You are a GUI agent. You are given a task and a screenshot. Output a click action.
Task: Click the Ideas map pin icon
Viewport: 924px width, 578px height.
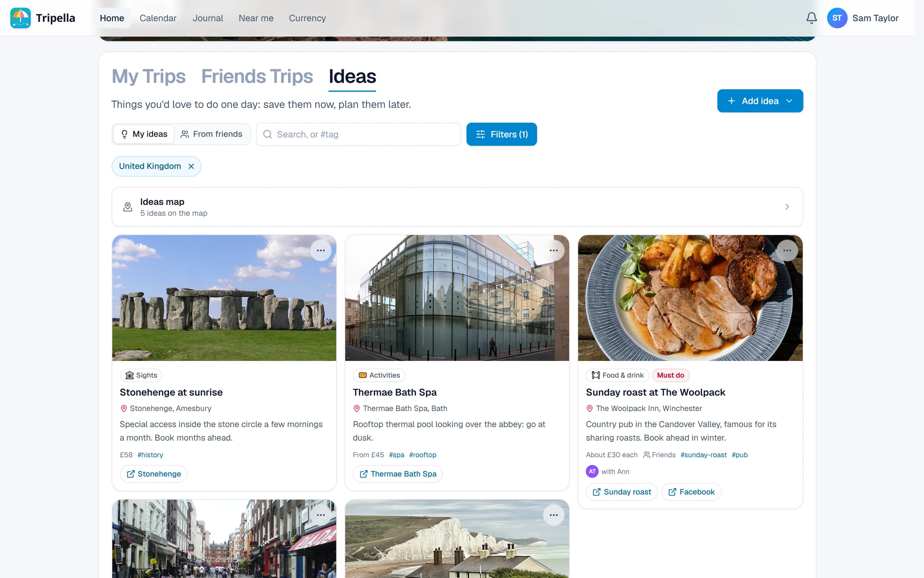pyautogui.click(x=127, y=207)
